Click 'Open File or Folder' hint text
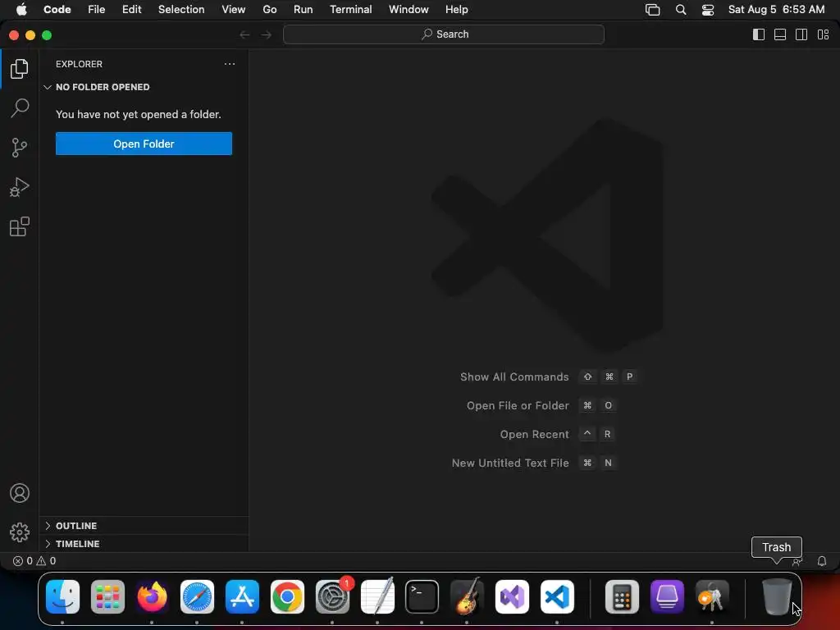The width and height of the screenshot is (840, 630). [518, 405]
